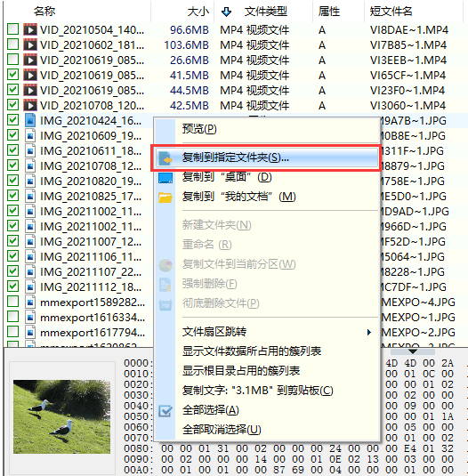This screenshot has width=468, height=476.
Task: Click the image icon of IMG_20211107_22 file
Action: pyautogui.click(x=30, y=271)
